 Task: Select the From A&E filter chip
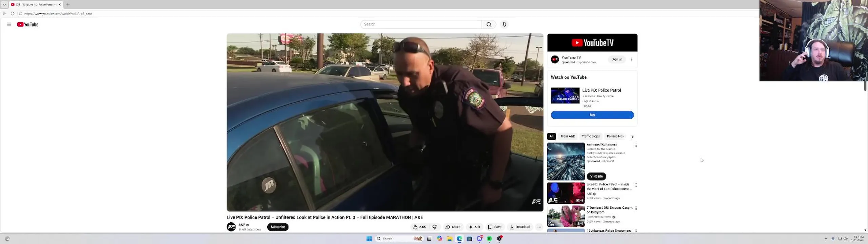coord(568,136)
